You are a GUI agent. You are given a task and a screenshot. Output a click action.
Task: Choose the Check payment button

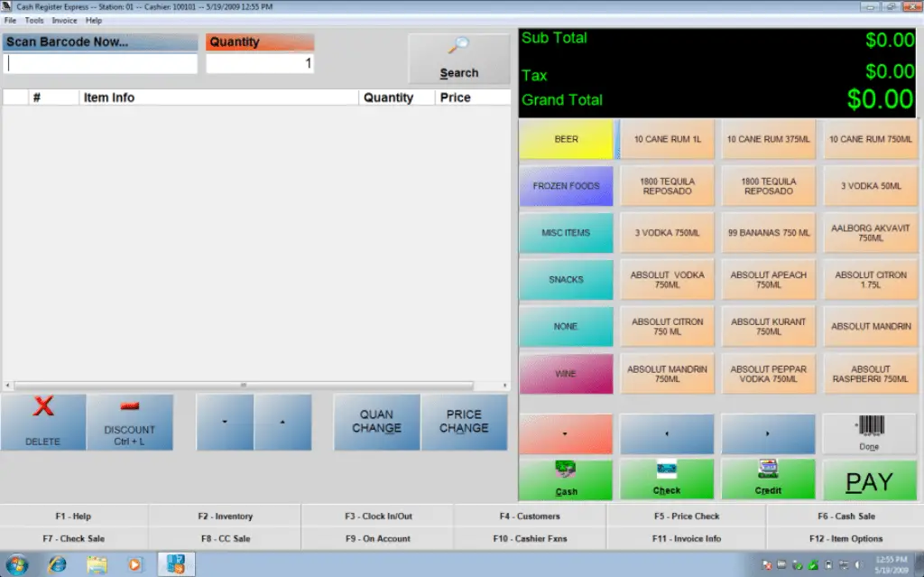(x=667, y=479)
